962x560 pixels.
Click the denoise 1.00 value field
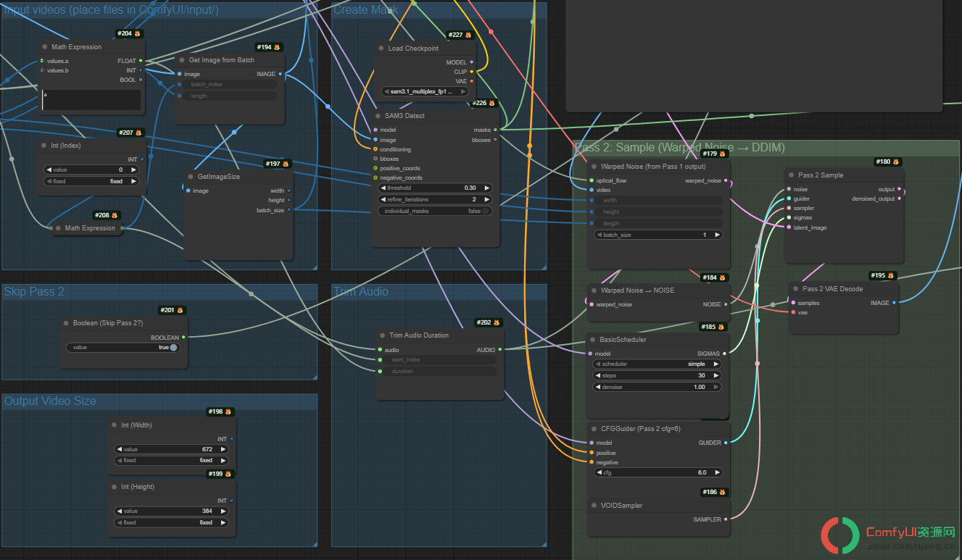pos(657,388)
